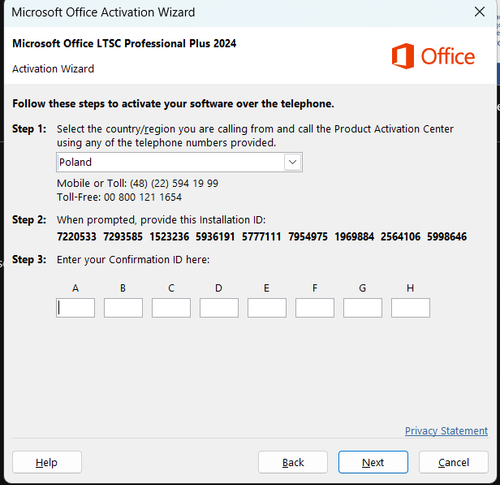Click the window title Microsoft Office Activation Wizard
Image resolution: width=500 pixels, height=485 pixels.
click(x=103, y=12)
